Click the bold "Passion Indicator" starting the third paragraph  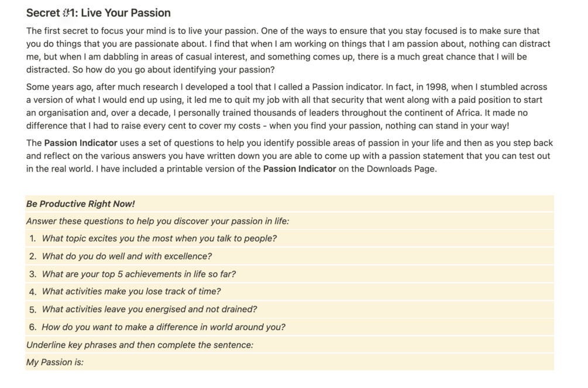81,143
